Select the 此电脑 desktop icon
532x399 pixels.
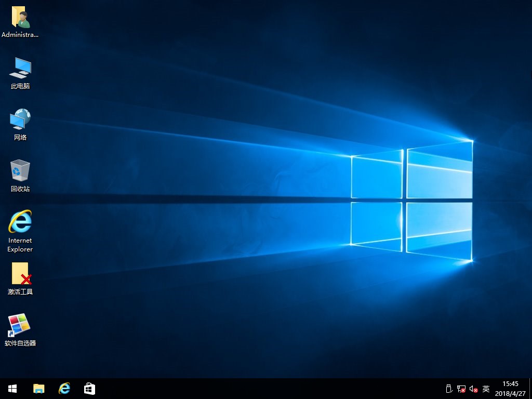tap(20, 73)
